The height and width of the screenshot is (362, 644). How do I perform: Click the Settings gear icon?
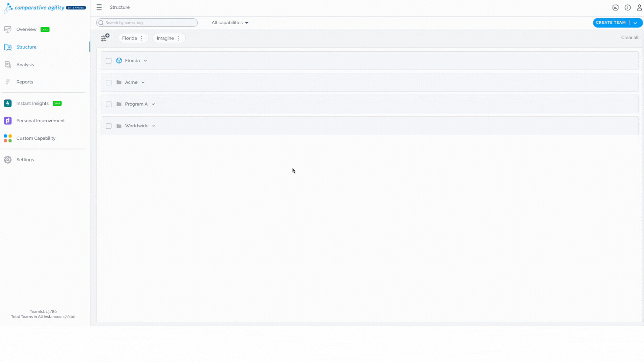[8, 160]
